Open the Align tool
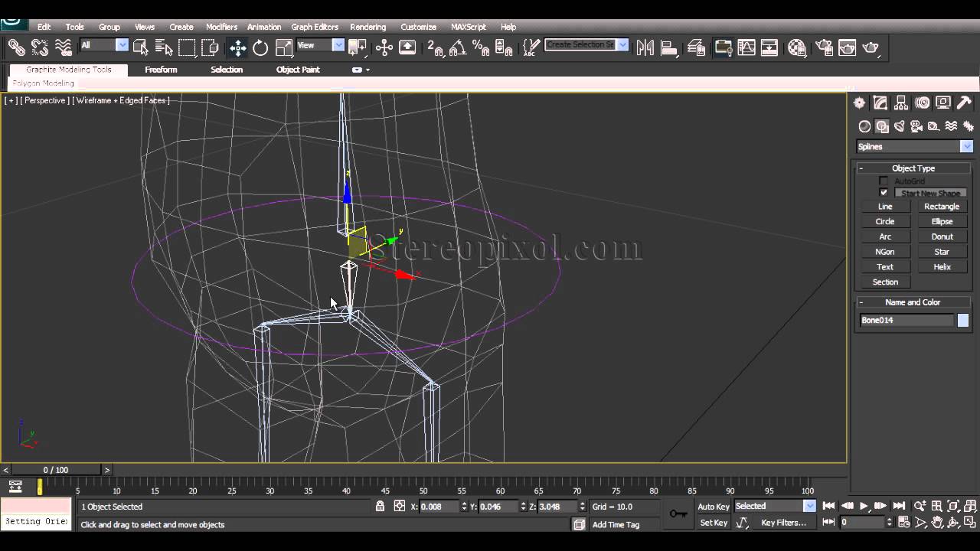Image resolution: width=980 pixels, height=551 pixels. [x=669, y=47]
